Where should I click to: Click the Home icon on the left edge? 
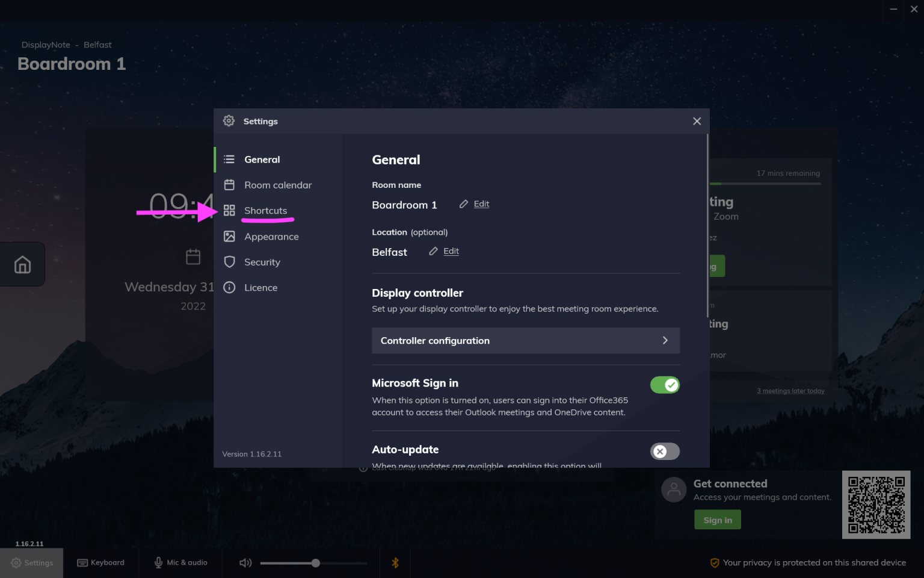click(x=22, y=264)
